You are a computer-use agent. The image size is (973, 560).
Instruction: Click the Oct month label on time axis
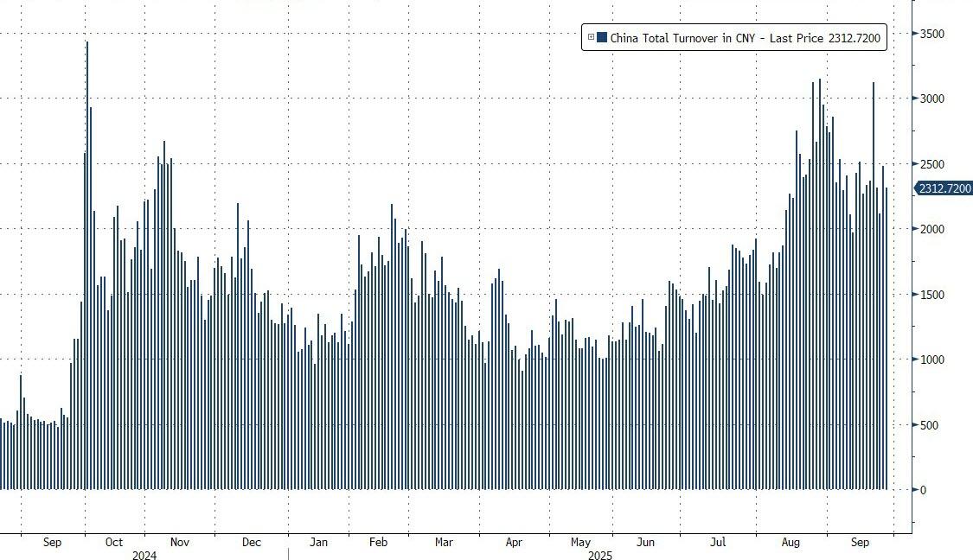point(114,542)
